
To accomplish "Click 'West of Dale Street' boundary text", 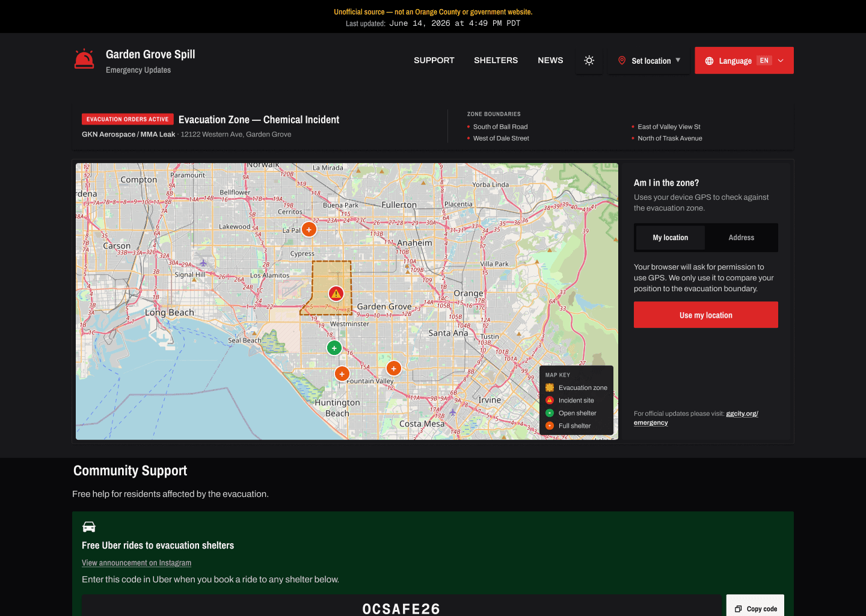I will pyautogui.click(x=501, y=138).
